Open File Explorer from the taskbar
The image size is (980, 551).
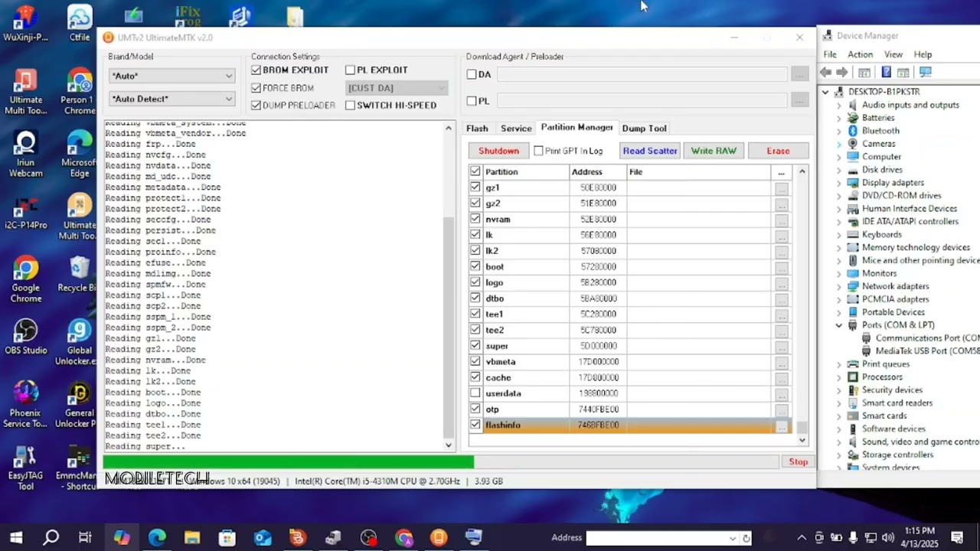[x=192, y=537]
